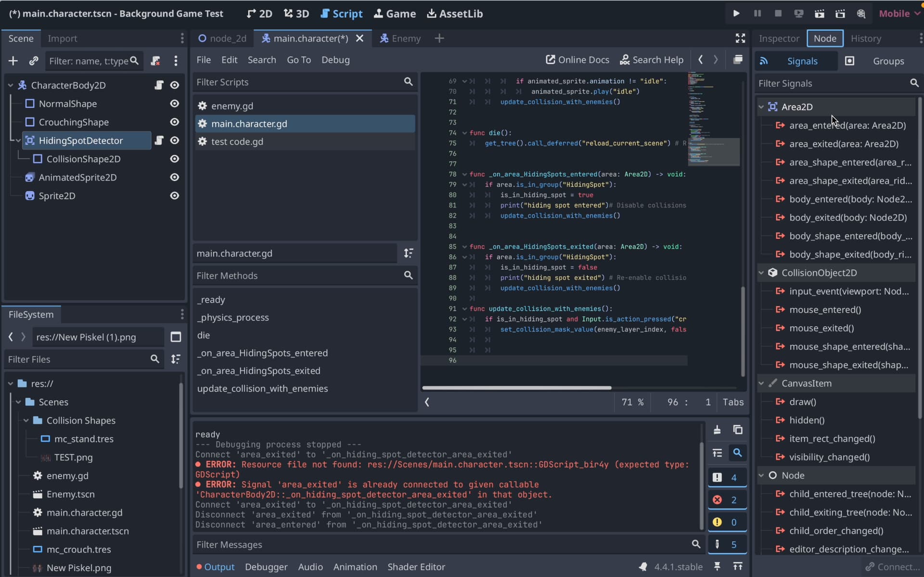The width and height of the screenshot is (924, 577).
Task: Click the Search Help button
Action: coord(651,60)
